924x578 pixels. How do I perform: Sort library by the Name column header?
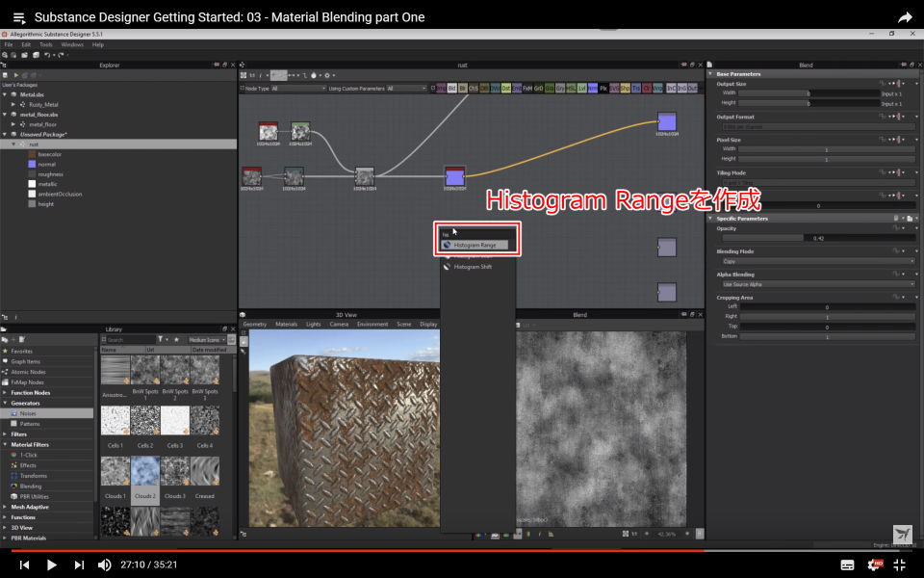(x=122, y=350)
